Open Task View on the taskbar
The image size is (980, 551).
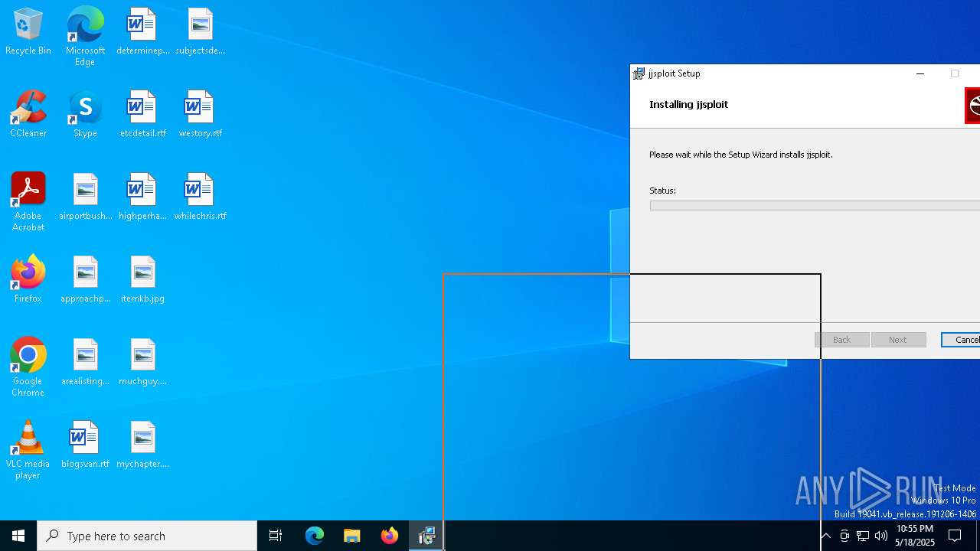click(276, 536)
